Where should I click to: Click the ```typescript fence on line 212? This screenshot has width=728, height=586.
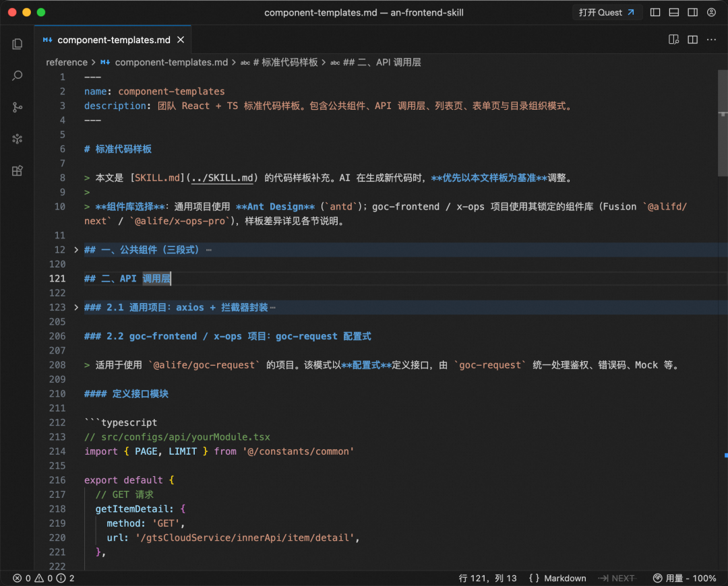121,422
